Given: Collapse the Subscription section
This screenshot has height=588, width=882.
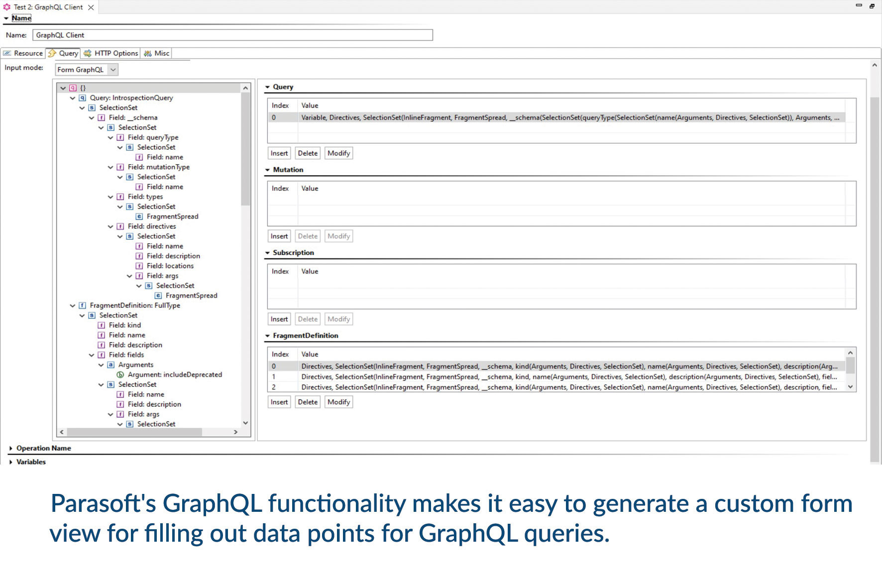Looking at the screenshot, I should (267, 253).
